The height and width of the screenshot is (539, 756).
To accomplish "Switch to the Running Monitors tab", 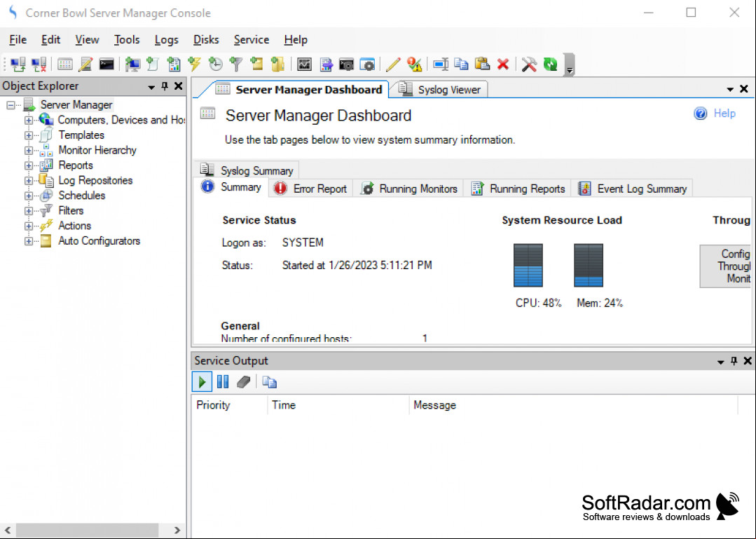I will point(409,189).
